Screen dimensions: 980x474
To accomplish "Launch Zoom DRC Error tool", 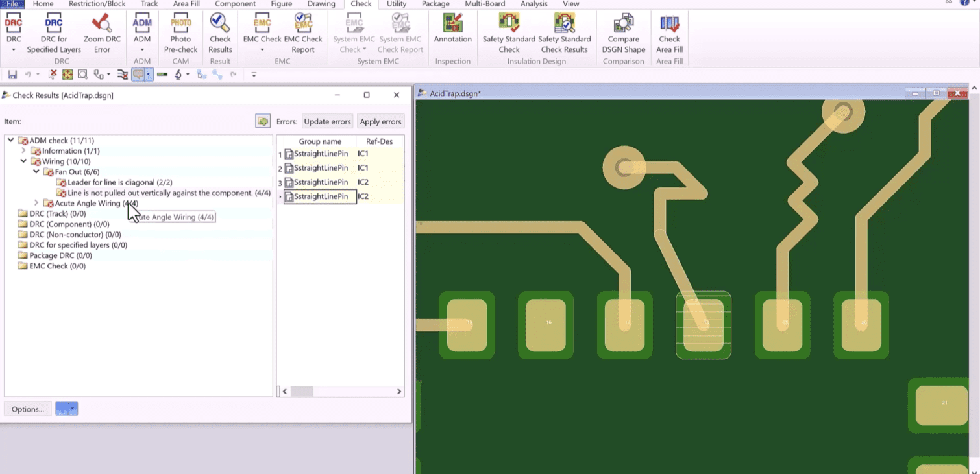I will (102, 34).
